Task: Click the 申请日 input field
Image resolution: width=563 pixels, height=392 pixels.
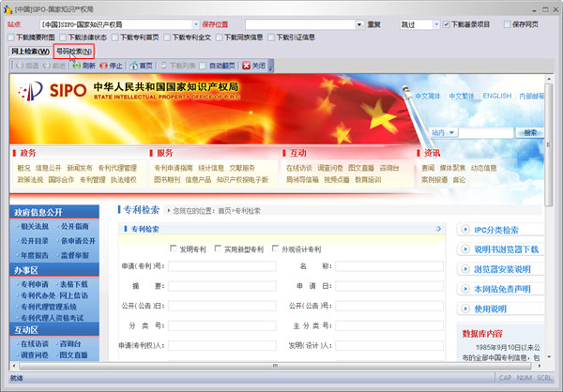Action: [x=389, y=286]
